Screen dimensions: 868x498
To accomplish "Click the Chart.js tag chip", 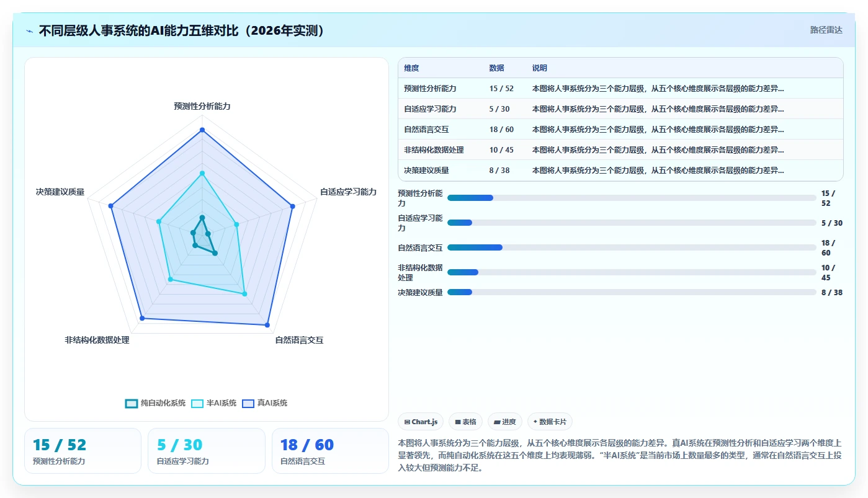I will 421,422.
